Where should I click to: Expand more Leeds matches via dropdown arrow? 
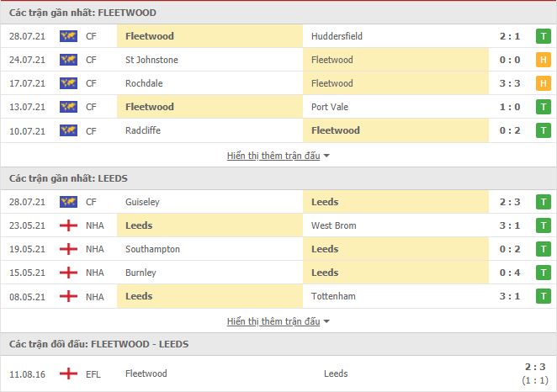click(326, 321)
